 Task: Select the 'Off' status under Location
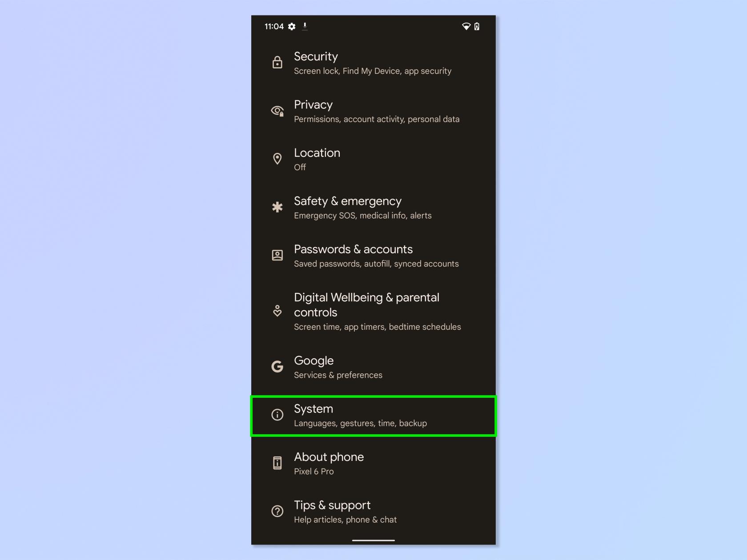(x=300, y=167)
